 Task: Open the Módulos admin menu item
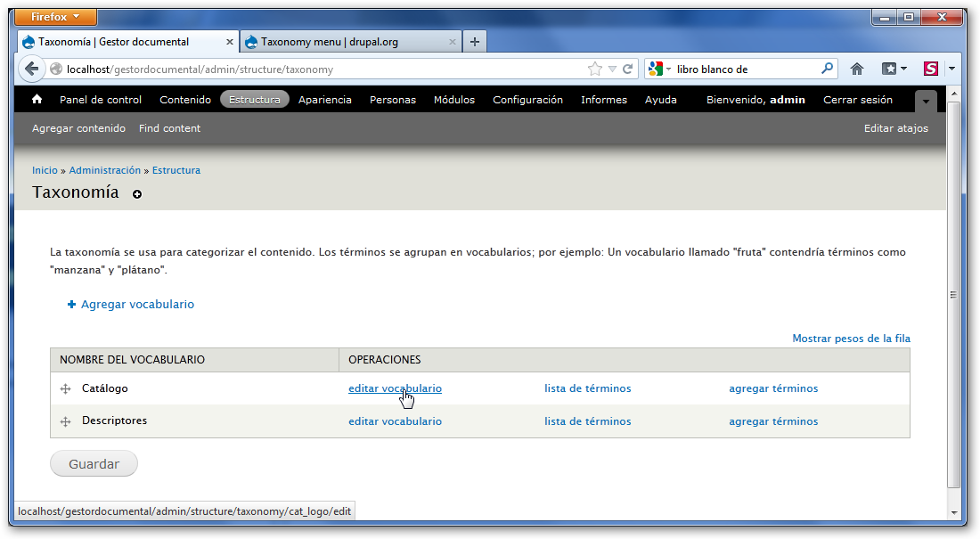453,100
